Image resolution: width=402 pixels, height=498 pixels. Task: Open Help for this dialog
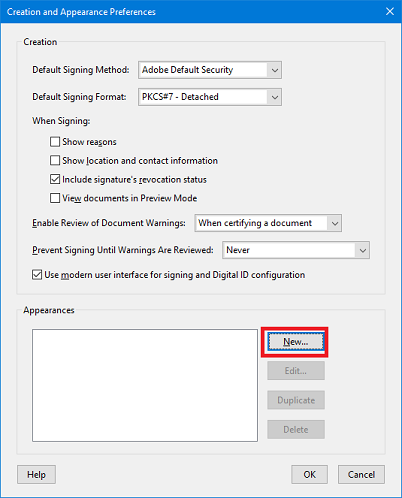[36, 474]
